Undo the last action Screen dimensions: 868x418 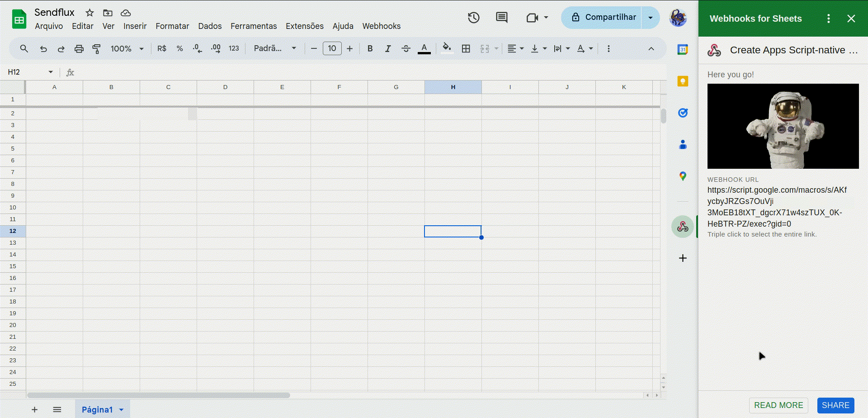tap(43, 48)
